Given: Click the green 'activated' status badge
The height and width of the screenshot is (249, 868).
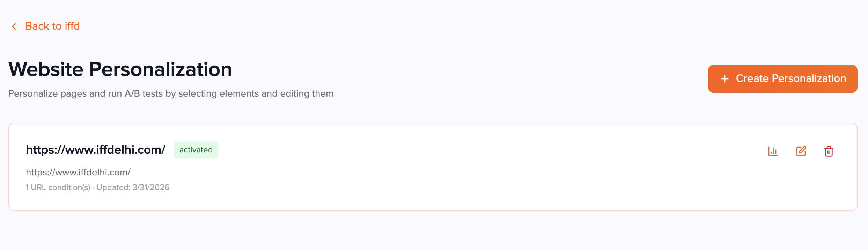Looking at the screenshot, I should tap(196, 150).
